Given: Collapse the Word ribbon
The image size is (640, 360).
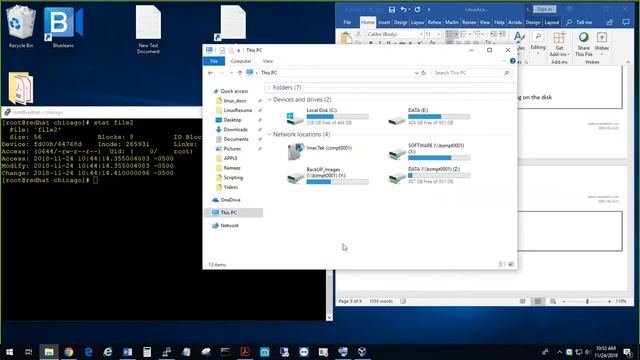Looking at the screenshot, I should click(628, 62).
